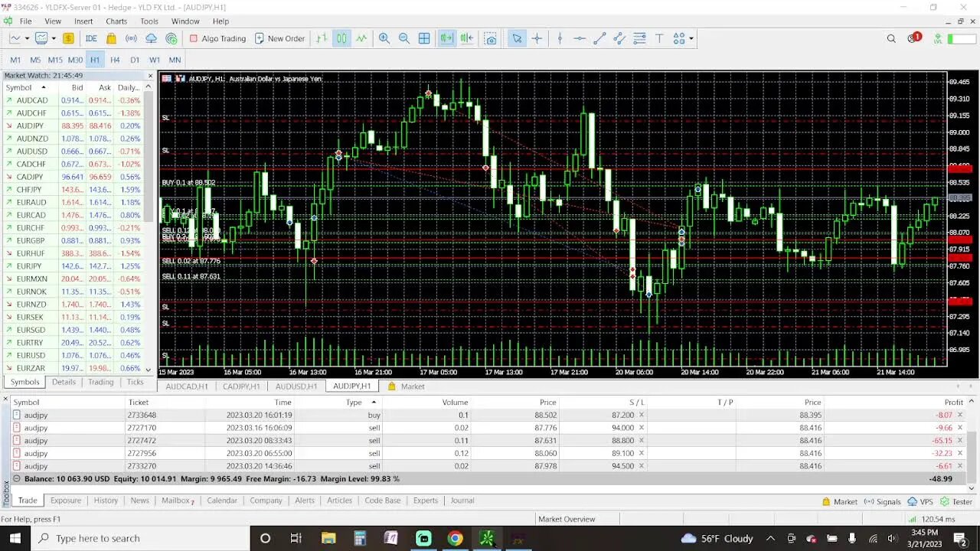Switch chart to bar chart
The width and height of the screenshot is (980, 551).
pos(322,38)
